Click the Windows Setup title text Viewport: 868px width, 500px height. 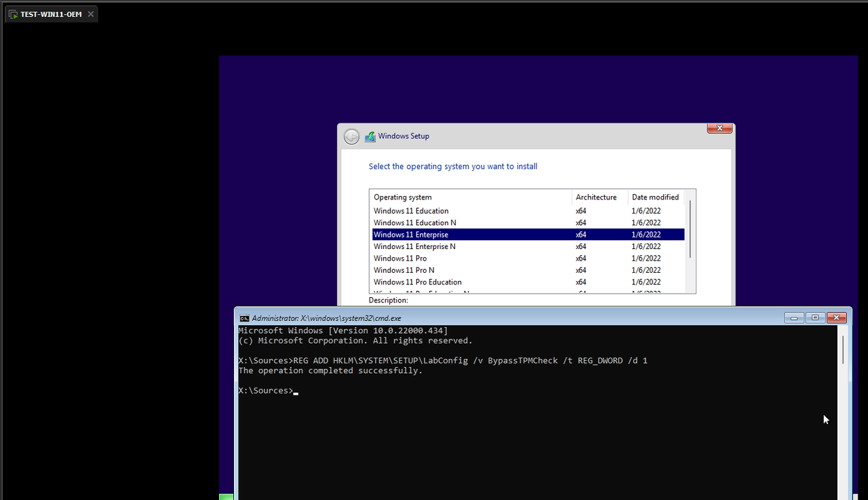[x=403, y=136]
